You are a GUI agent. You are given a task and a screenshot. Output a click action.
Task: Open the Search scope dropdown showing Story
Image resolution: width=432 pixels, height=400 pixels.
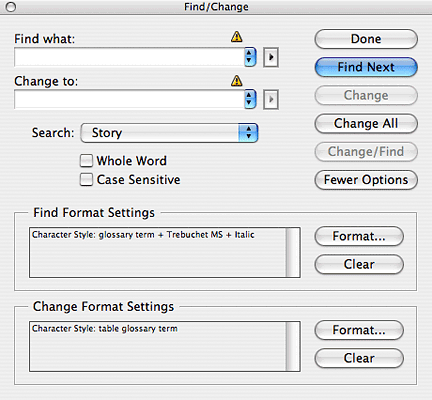click(x=169, y=133)
